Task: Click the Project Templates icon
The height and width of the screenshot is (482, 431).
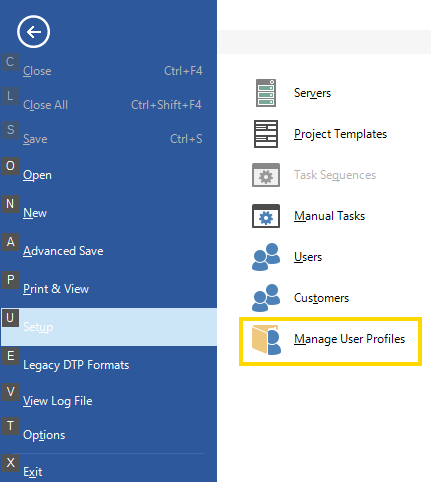Action: tap(266, 134)
